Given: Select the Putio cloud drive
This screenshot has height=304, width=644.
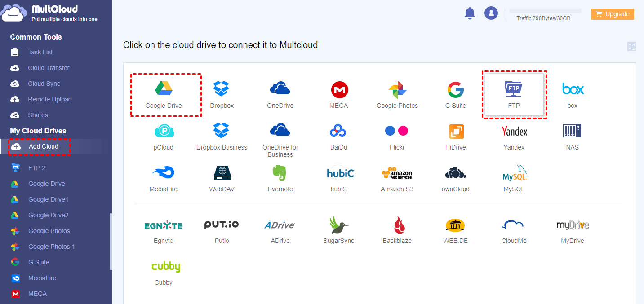Looking at the screenshot, I should [x=222, y=225].
